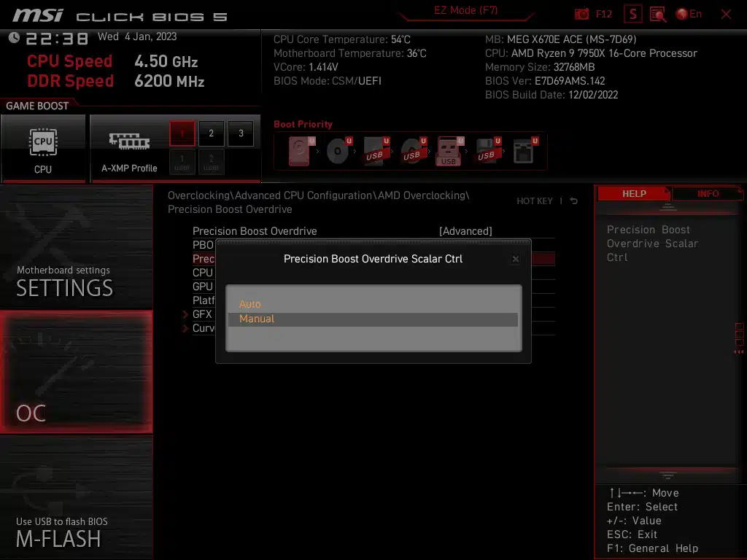This screenshot has height=560, width=747.
Task: Select the GPU row in settings list
Action: coord(203,286)
